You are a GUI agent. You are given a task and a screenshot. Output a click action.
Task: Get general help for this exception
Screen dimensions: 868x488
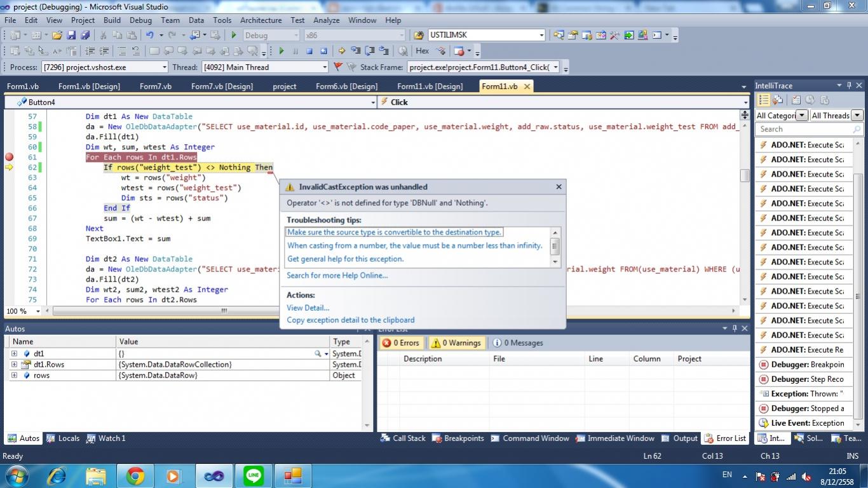coord(345,259)
